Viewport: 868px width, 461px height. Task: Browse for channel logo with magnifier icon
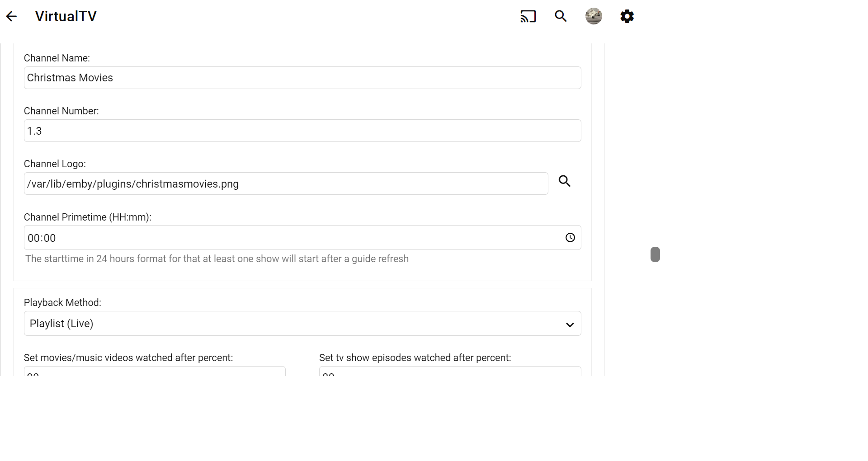click(x=564, y=181)
